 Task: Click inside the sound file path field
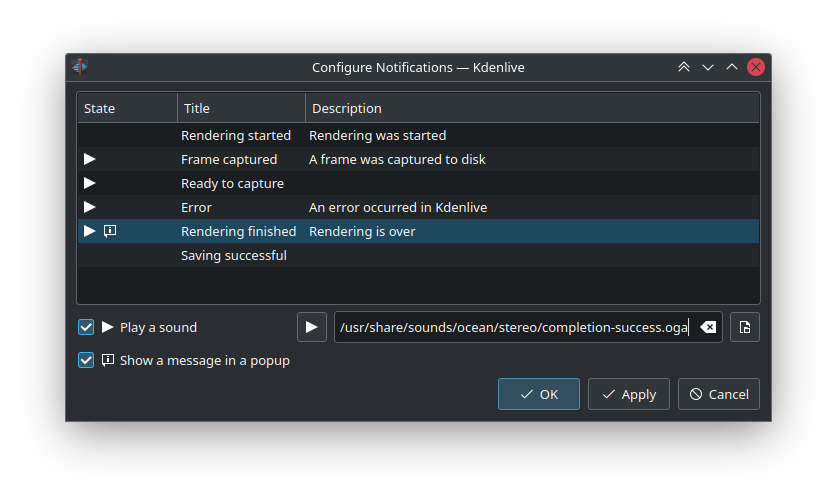510,327
